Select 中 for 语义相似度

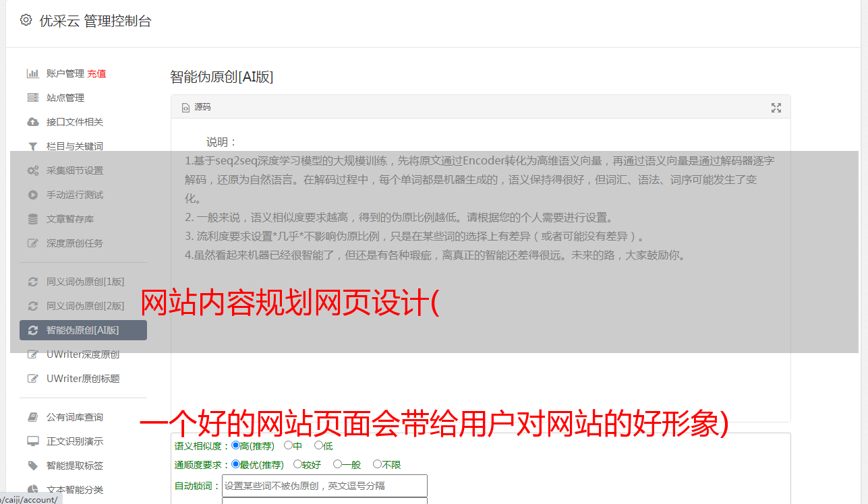click(x=288, y=445)
